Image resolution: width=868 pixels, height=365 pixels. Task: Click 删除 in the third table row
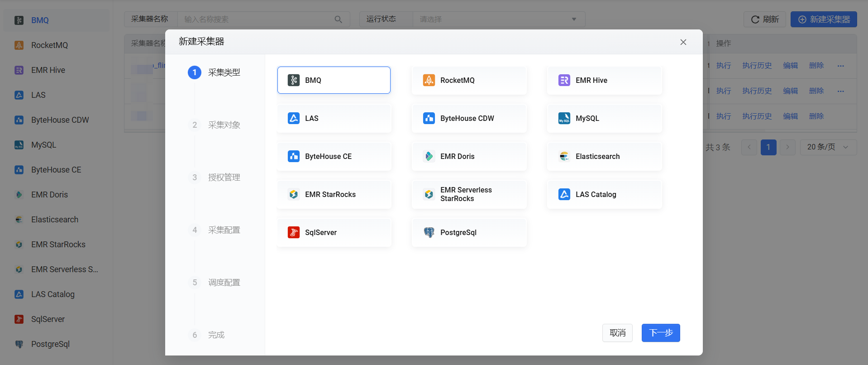click(x=816, y=116)
